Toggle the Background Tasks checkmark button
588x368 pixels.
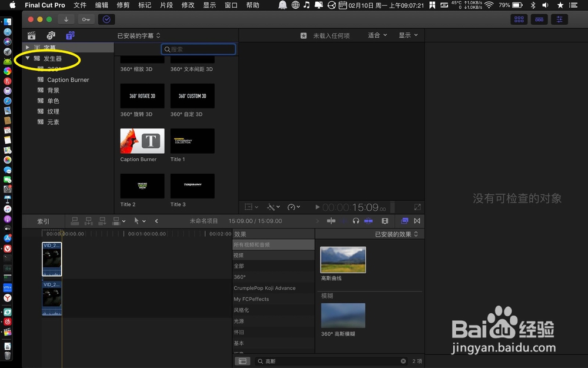[106, 19]
